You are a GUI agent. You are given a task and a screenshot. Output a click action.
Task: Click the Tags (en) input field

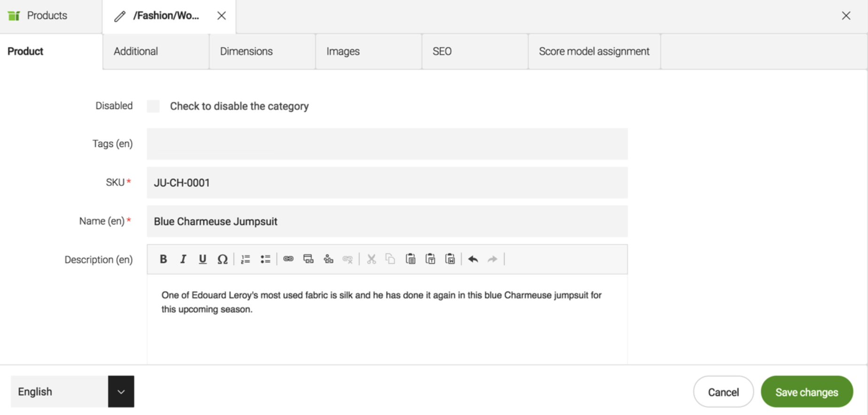(x=387, y=144)
